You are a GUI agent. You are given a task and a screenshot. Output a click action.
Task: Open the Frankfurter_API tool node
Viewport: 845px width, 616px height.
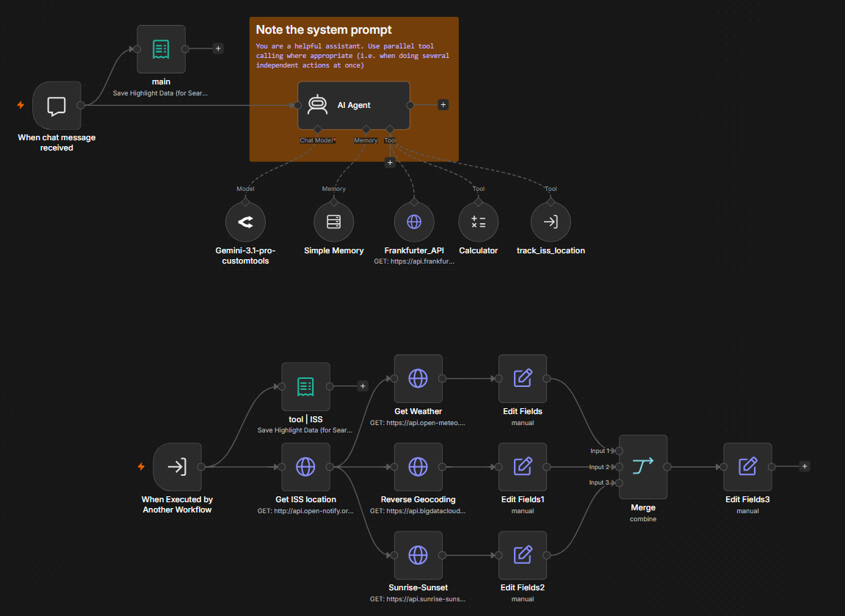tap(414, 222)
